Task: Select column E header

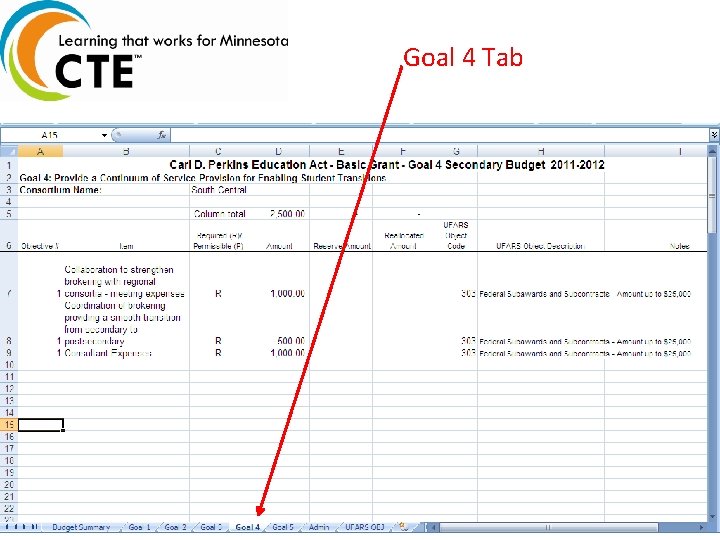Action: pos(341,151)
